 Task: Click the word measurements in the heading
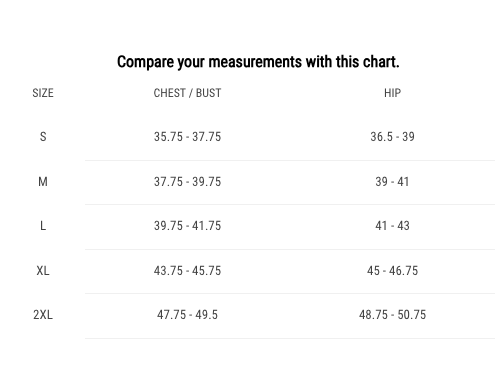[x=255, y=62]
